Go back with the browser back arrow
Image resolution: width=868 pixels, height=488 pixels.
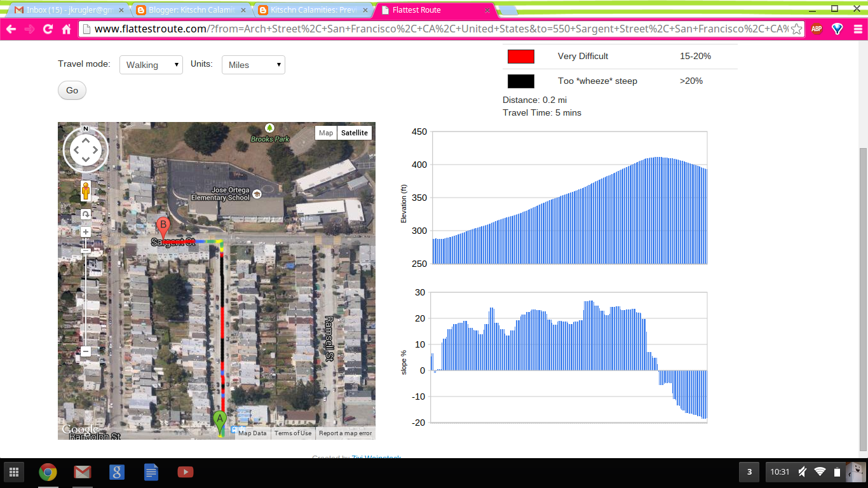coord(11,29)
